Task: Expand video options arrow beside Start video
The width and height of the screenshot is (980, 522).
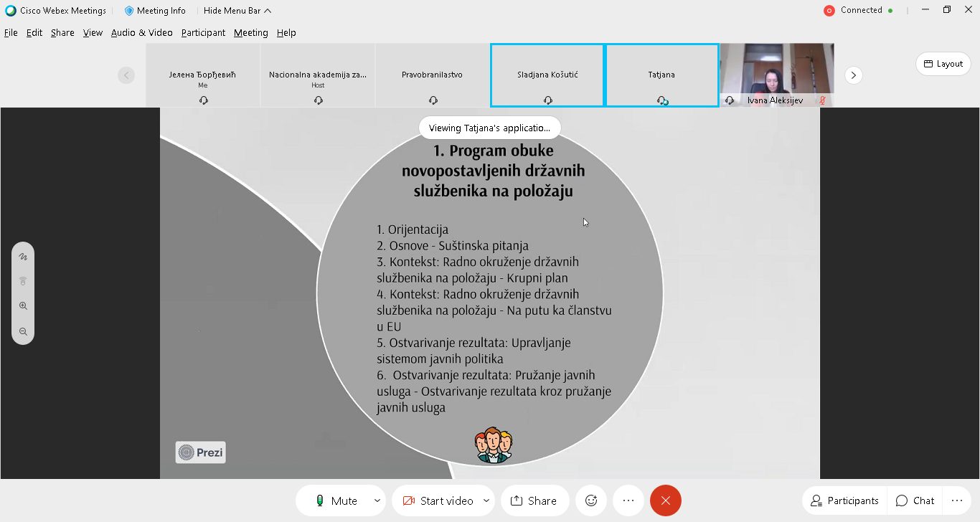Action: tap(486, 500)
